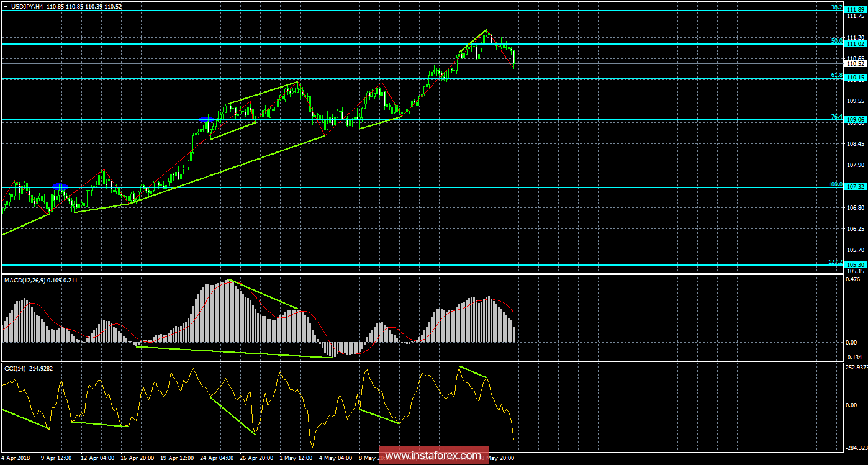Click the current price tag 110.52
The height and width of the screenshot is (465, 868).
pos(856,63)
